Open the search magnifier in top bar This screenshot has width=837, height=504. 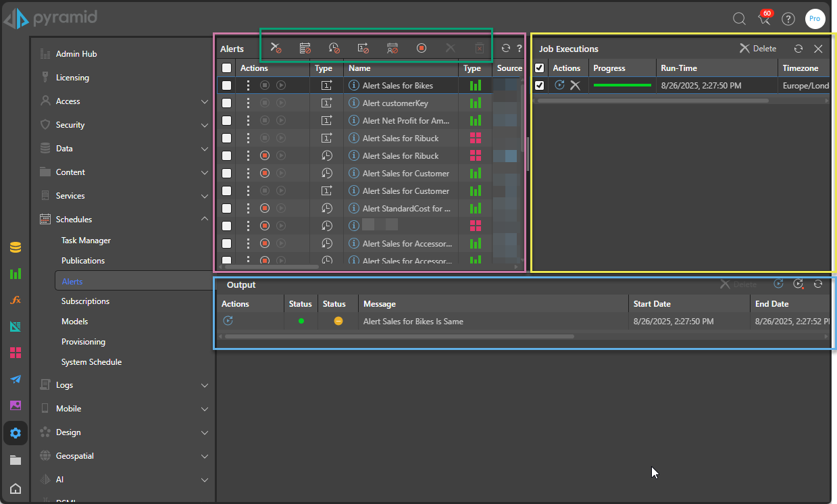pyautogui.click(x=740, y=19)
